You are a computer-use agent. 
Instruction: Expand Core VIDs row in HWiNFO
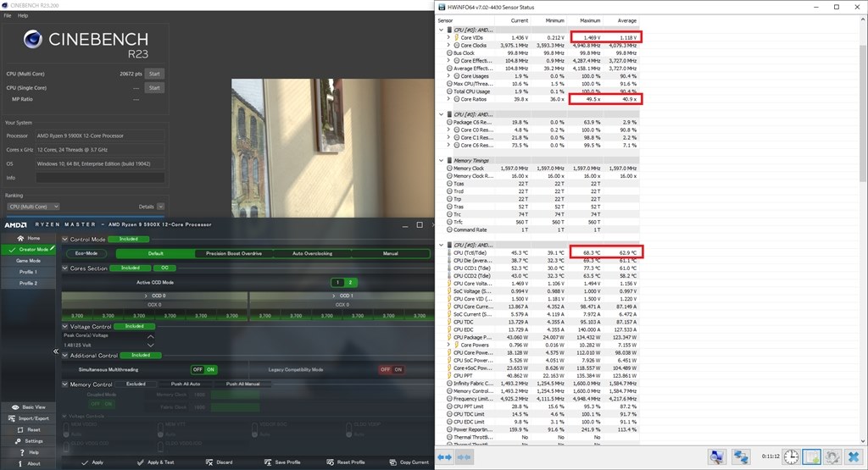point(448,37)
